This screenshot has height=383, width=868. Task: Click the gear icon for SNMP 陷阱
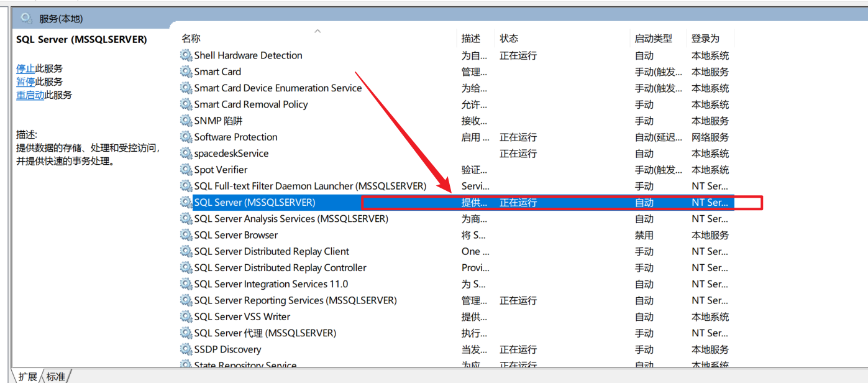click(186, 121)
